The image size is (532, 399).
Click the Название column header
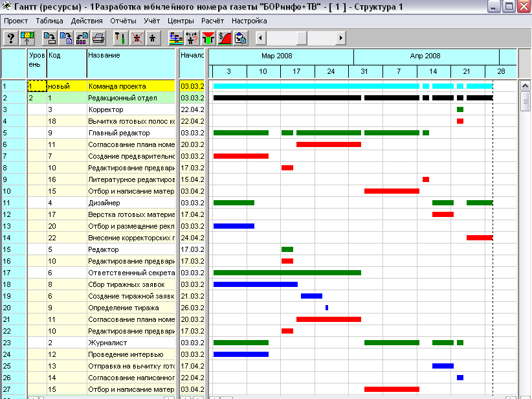point(131,63)
